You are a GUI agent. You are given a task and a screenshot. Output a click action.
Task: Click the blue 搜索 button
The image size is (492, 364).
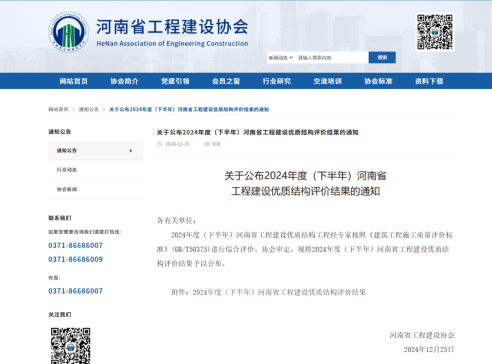click(x=382, y=58)
